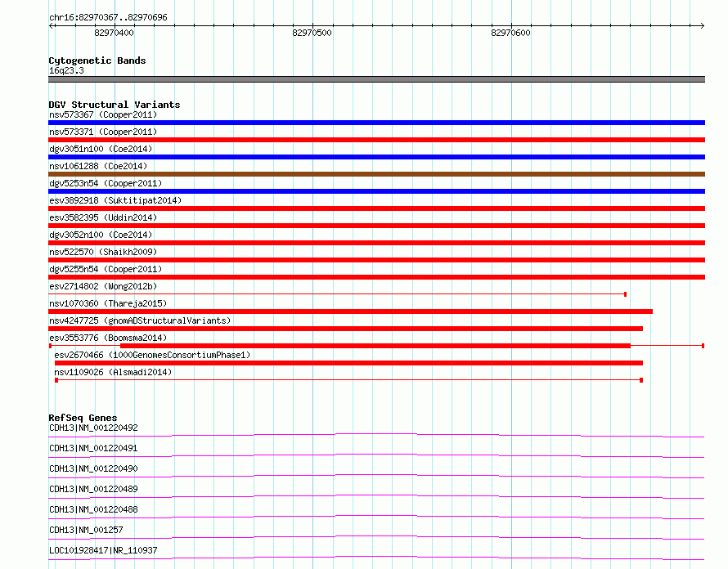The image size is (728, 569).
Task: Click the nsv1109026 (Alsmadi2014) label
Action: tap(113, 372)
